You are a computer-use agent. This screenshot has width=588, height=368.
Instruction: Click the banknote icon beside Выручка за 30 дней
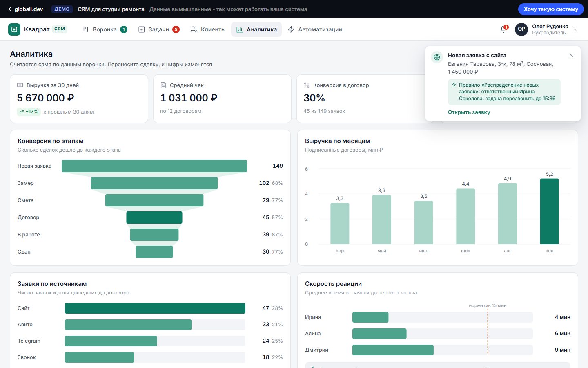tap(20, 85)
